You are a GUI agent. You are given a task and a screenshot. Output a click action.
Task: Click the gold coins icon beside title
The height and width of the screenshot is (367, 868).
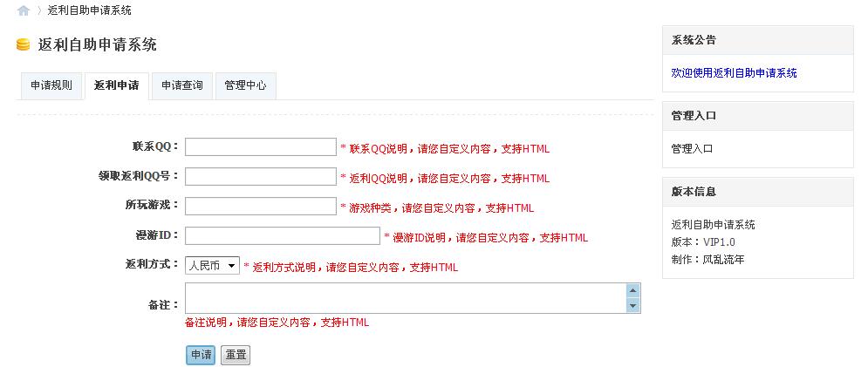pyautogui.click(x=24, y=44)
